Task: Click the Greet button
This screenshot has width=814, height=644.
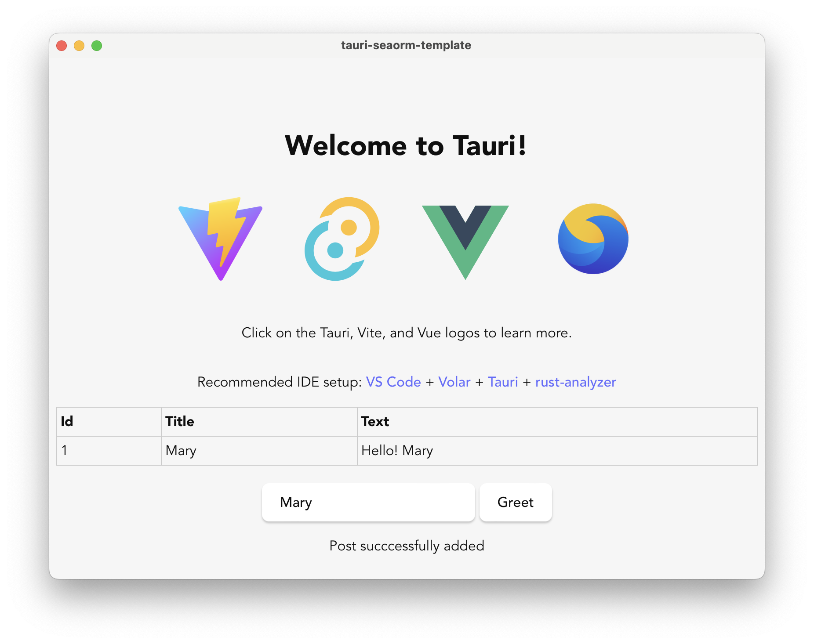Action: (516, 502)
